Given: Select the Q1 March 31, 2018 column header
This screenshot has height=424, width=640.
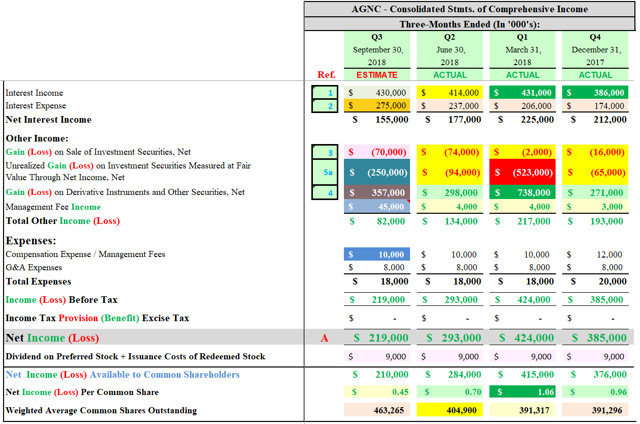Looking at the screenshot, I should pos(522,50).
